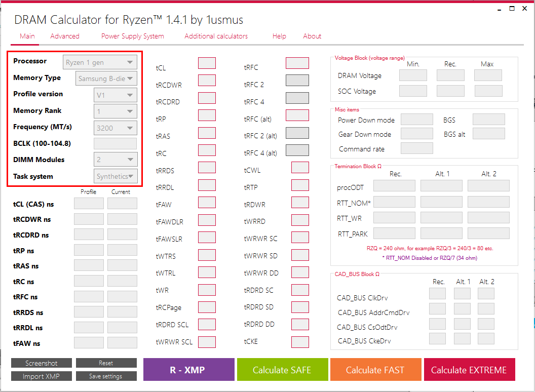This screenshot has width=535, height=392.
Task: Click procODT Rec. field
Action: click(x=394, y=185)
